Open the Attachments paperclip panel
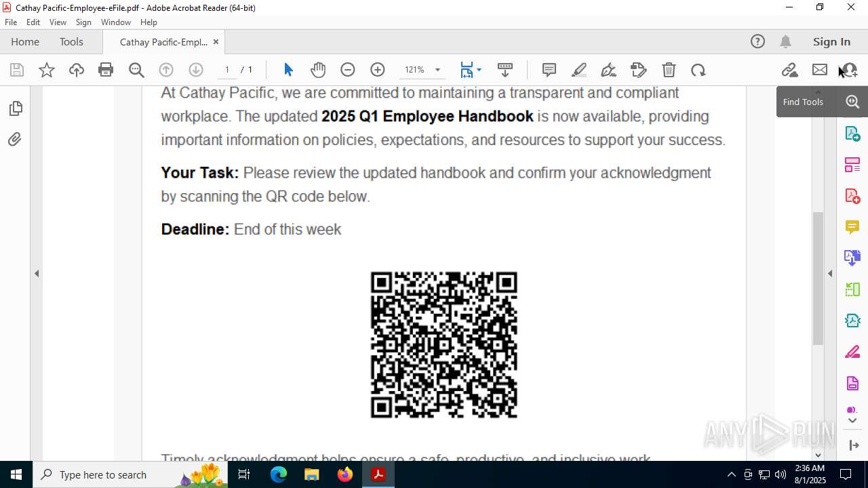The image size is (868, 488). pos(15,140)
